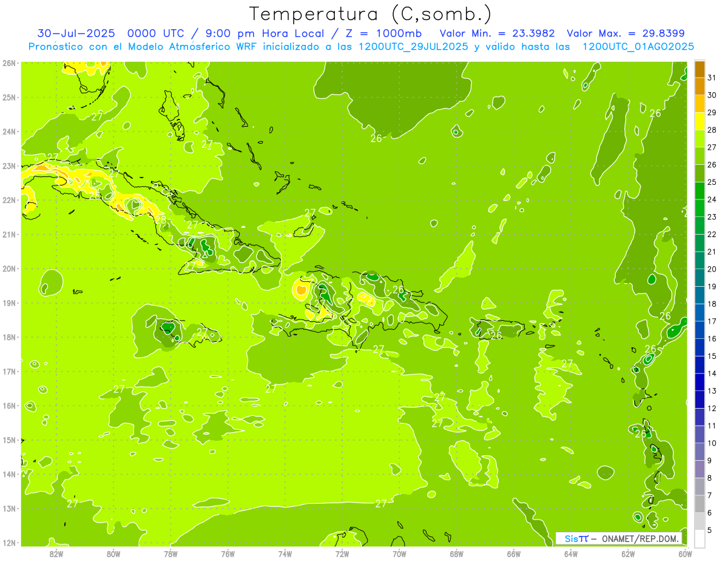This screenshot has height=562, width=728.
Task: Click the '72W' longitude axis label
Action: 342,554
